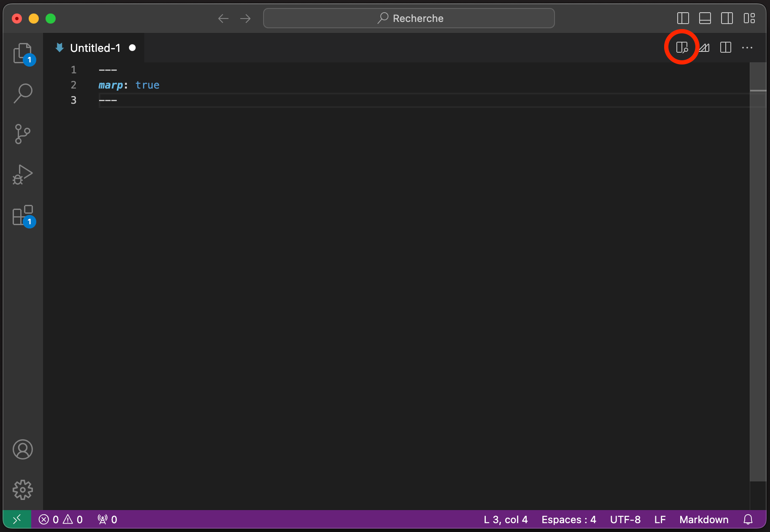Click the Open Preview to the Side icon
The width and height of the screenshot is (770, 532).
click(x=682, y=48)
